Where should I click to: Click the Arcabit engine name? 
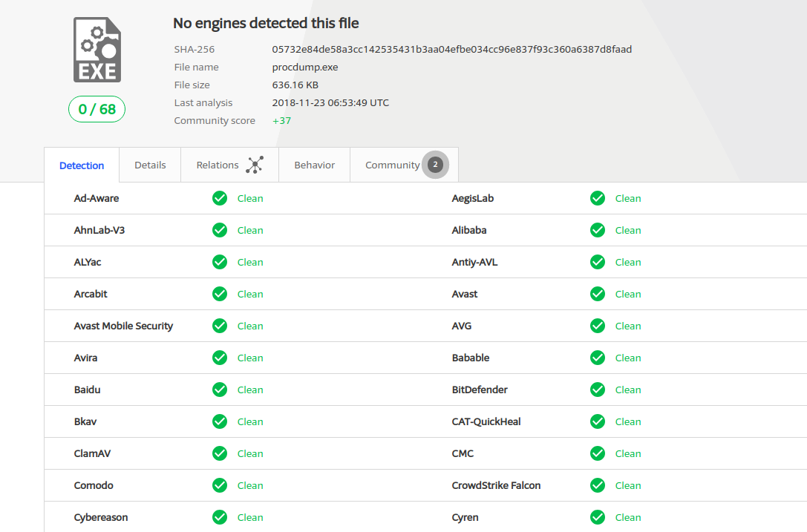coord(91,294)
